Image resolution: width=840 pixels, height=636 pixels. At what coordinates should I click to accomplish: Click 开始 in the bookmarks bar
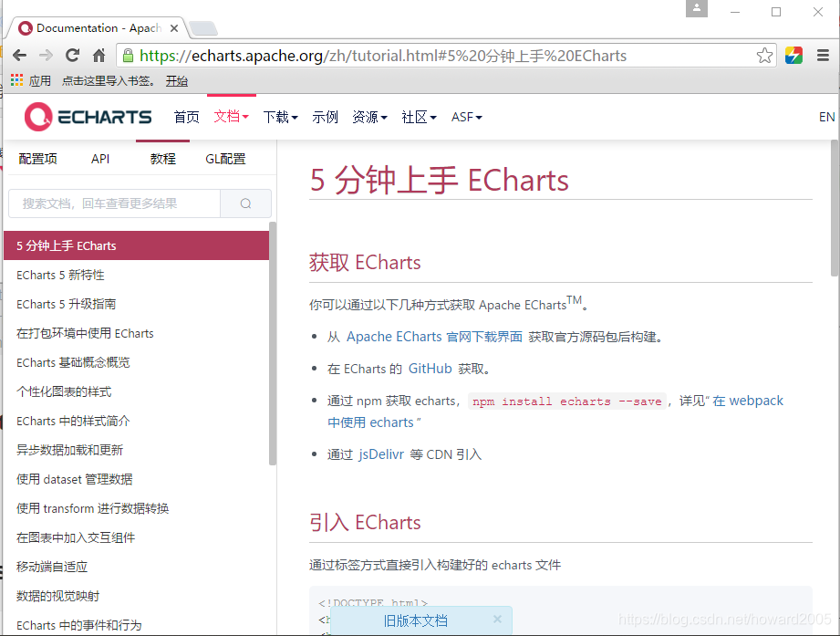[176, 81]
